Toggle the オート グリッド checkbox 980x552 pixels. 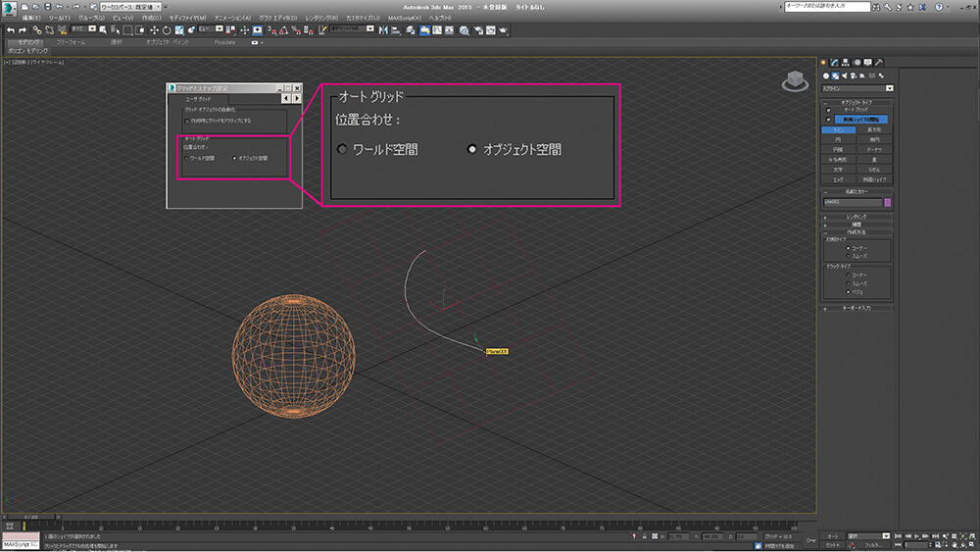point(829,110)
